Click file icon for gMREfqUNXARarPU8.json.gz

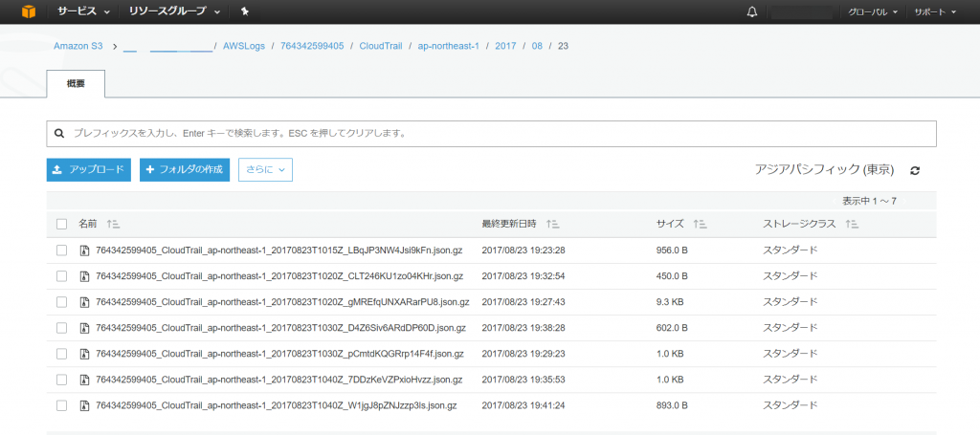84,302
